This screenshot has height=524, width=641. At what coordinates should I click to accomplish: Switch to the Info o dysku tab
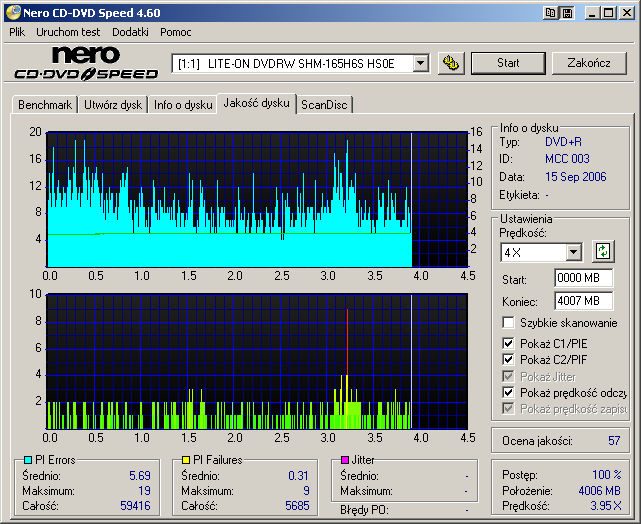tap(183, 105)
